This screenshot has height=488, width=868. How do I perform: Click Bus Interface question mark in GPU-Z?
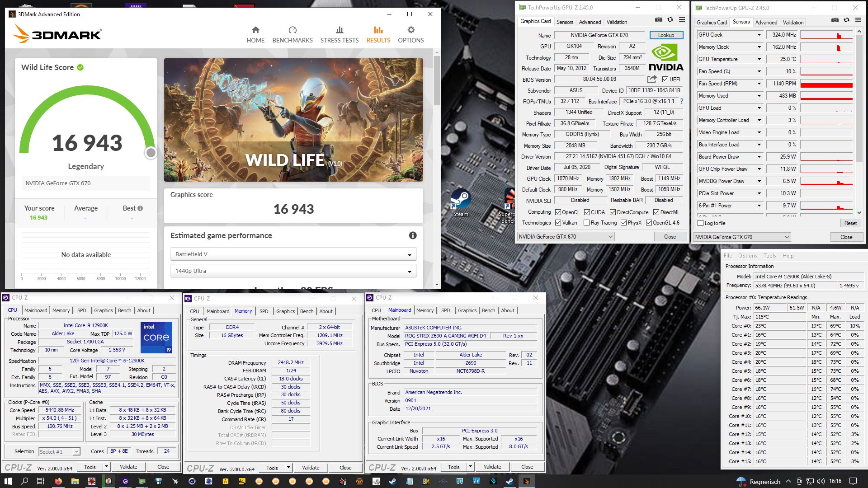pyautogui.click(x=682, y=101)
